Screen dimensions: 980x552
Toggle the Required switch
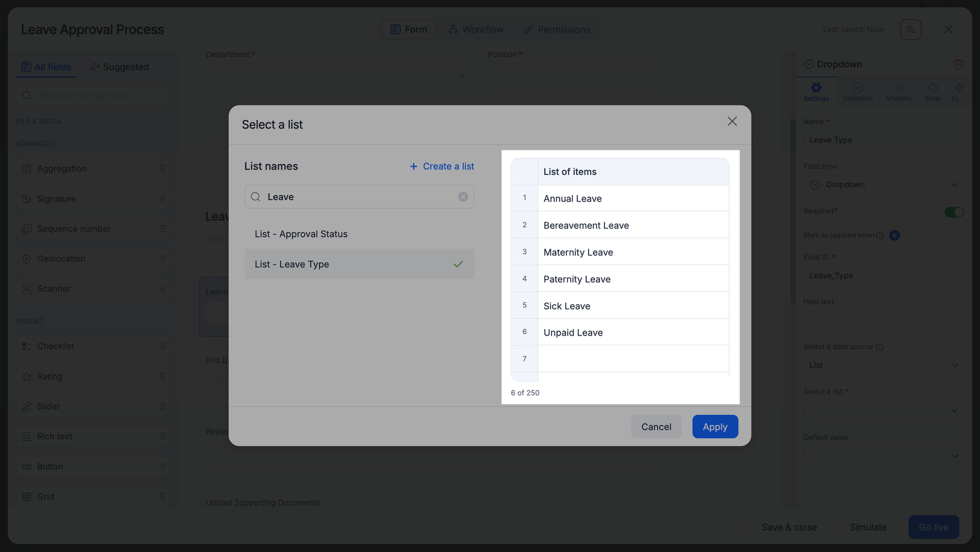point(954,212)
